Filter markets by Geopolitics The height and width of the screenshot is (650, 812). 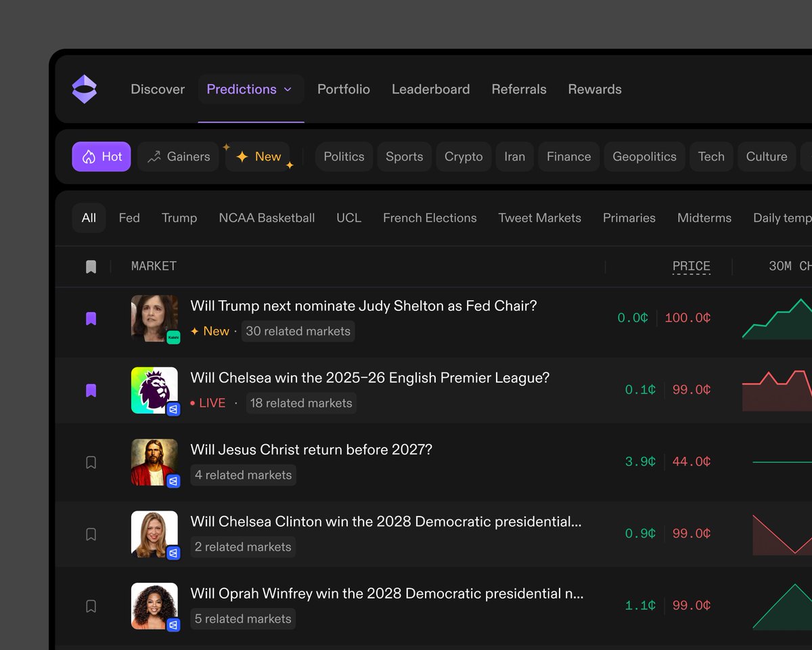[644, 156]
